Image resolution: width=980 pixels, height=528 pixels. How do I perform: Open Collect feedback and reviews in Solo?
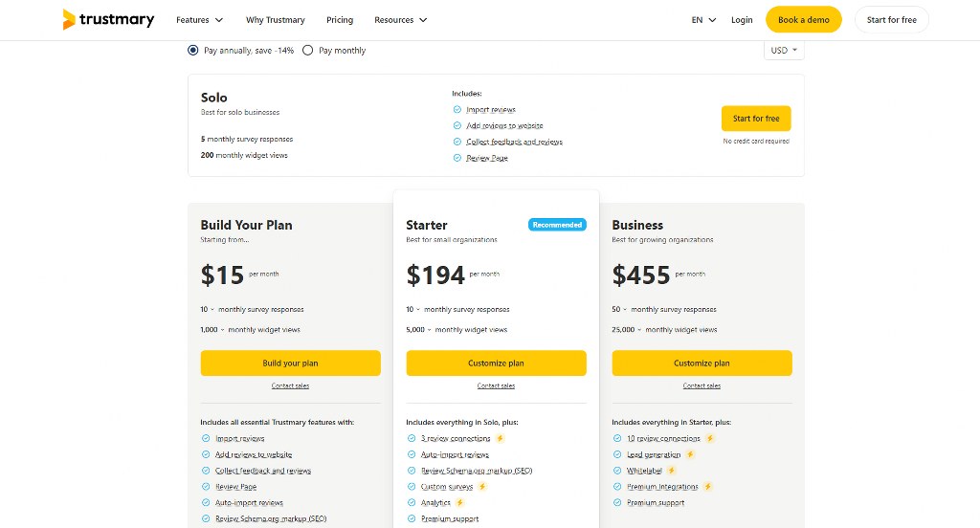(x=514, y=142)
